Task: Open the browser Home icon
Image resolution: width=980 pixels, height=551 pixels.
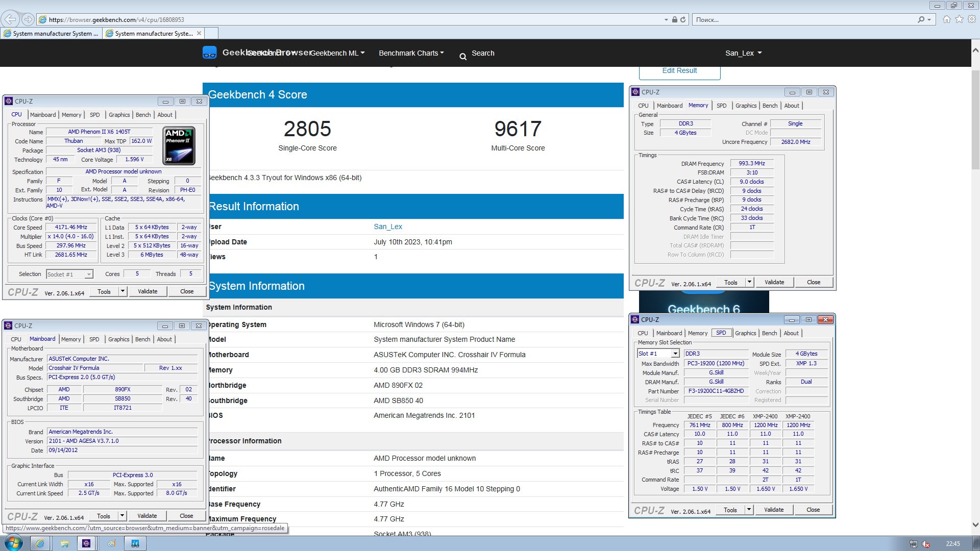Action: 947,19
